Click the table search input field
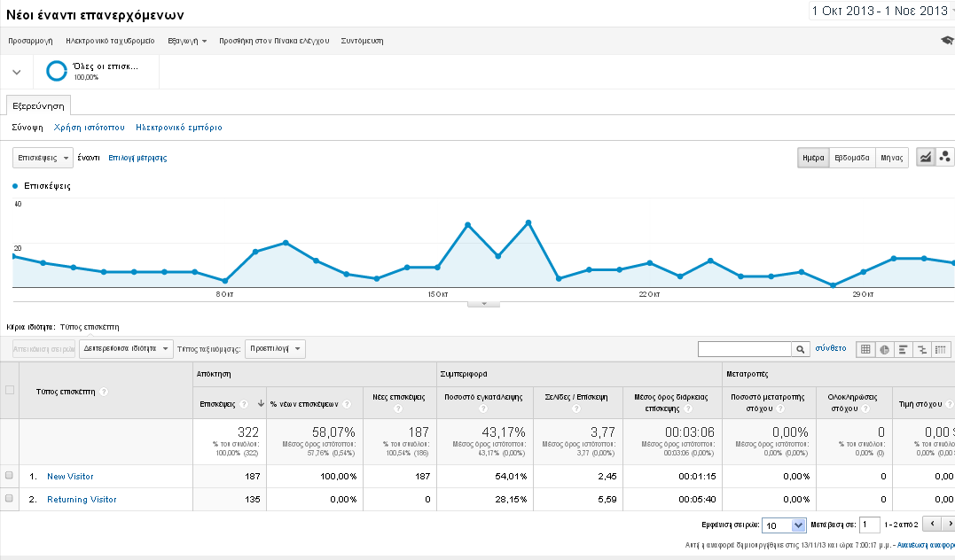955x560 pixels. click(744, 349)
